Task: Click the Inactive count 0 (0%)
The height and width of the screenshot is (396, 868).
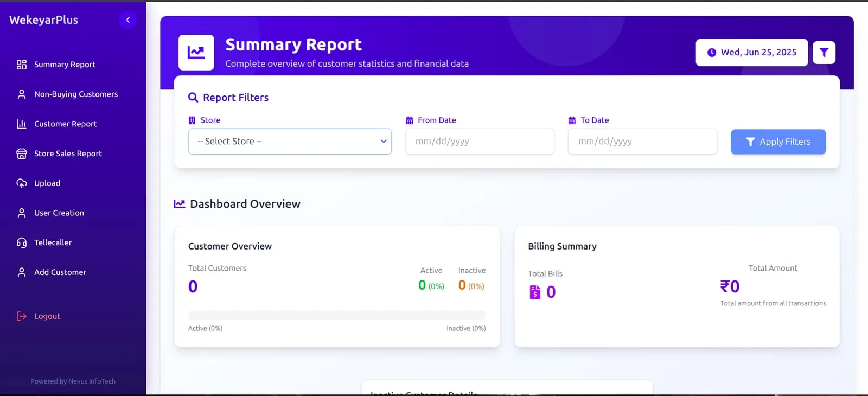Action: (x=471, y=285)
